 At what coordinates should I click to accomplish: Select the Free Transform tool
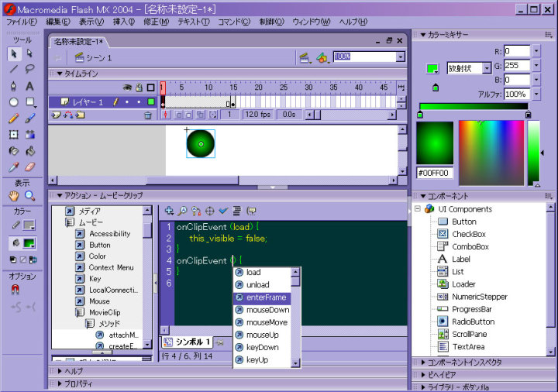[14, 135]
